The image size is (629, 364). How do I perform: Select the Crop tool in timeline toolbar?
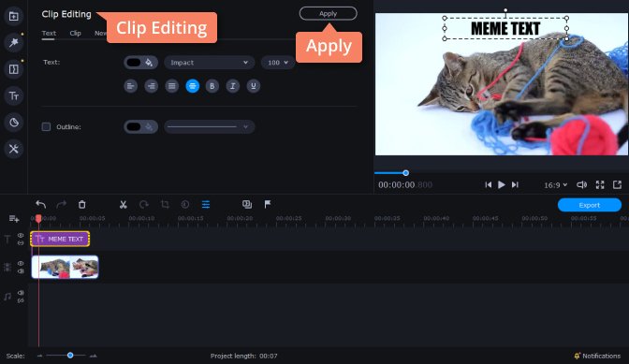pyautogui.click(x=165, y=204)
